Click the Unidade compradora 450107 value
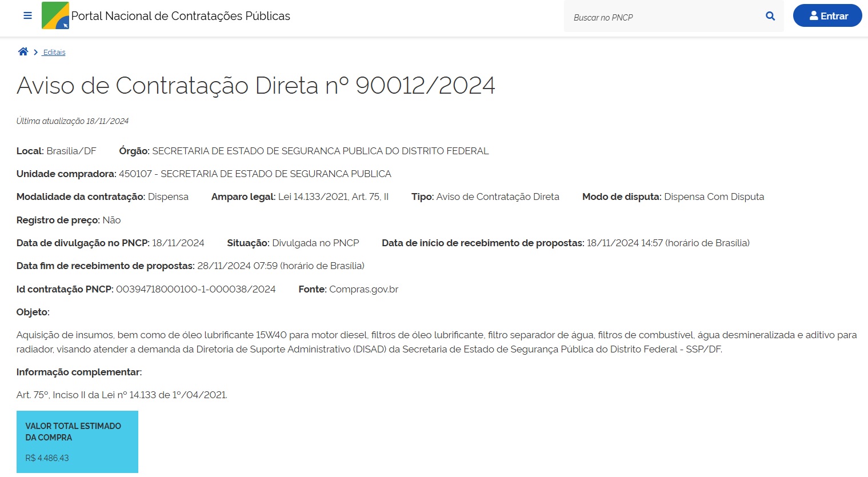868x477 pixels. pyautogui.click(x=255, y=174)
